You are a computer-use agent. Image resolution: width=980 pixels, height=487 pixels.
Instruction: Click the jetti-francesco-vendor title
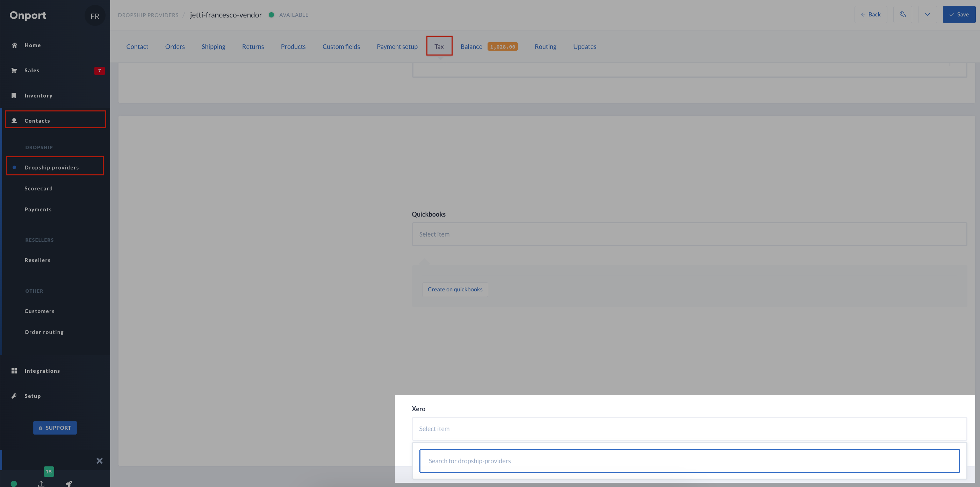click(x=226, y=15)
